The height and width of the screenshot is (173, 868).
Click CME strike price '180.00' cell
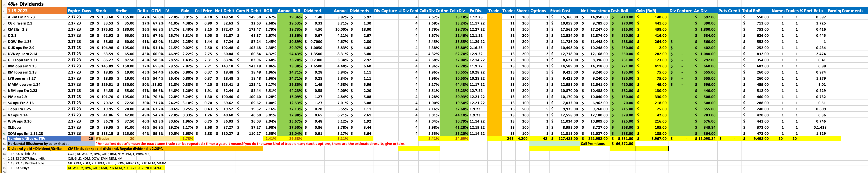point(125,29)
